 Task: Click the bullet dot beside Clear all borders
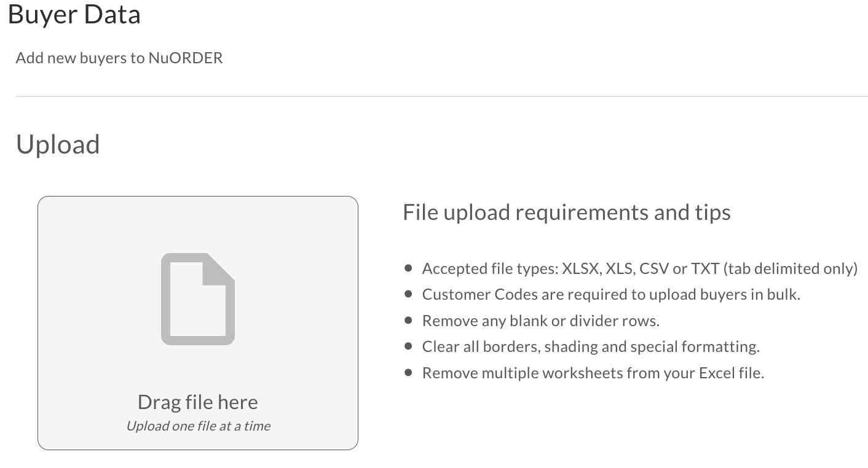[x=409, y=346]
